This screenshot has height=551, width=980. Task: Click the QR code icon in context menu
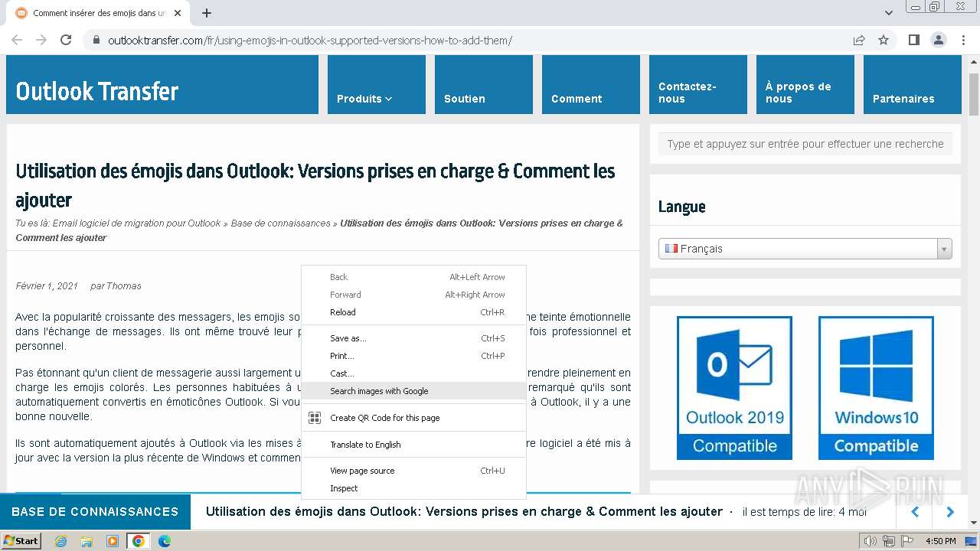click(x=315, y=418)
